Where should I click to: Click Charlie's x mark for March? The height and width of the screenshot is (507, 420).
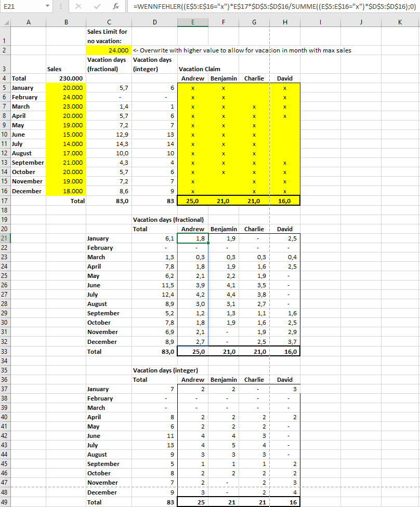tap(254, 106)
